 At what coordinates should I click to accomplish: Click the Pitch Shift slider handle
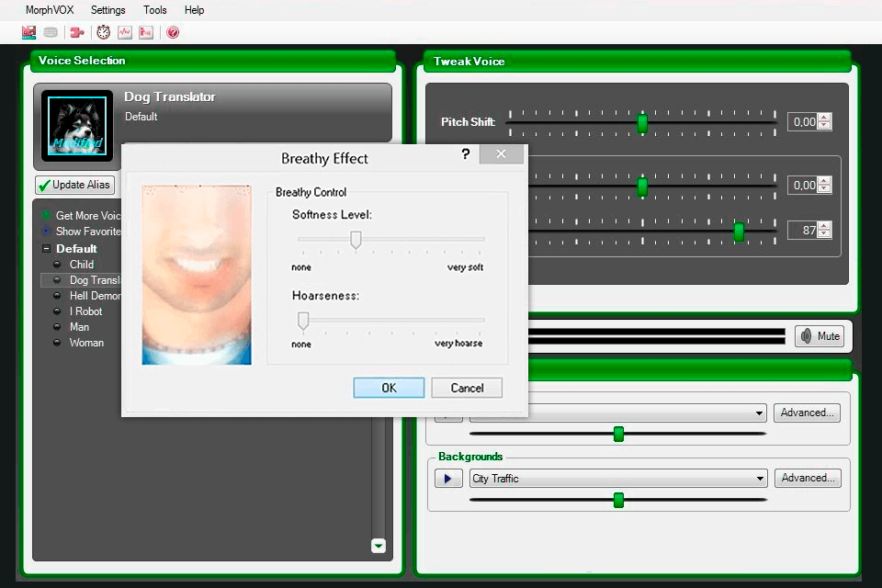(x=642, y=123)
